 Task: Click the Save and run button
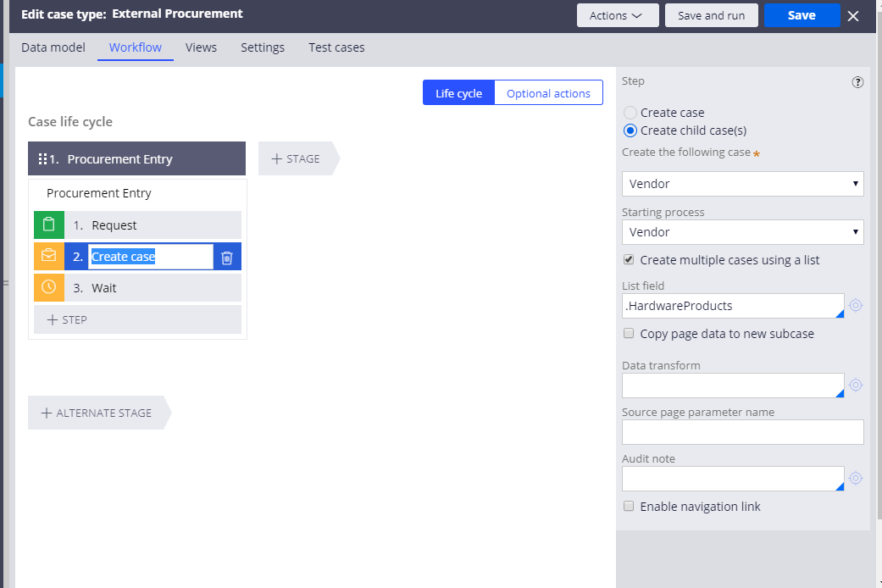click(711, 15)
